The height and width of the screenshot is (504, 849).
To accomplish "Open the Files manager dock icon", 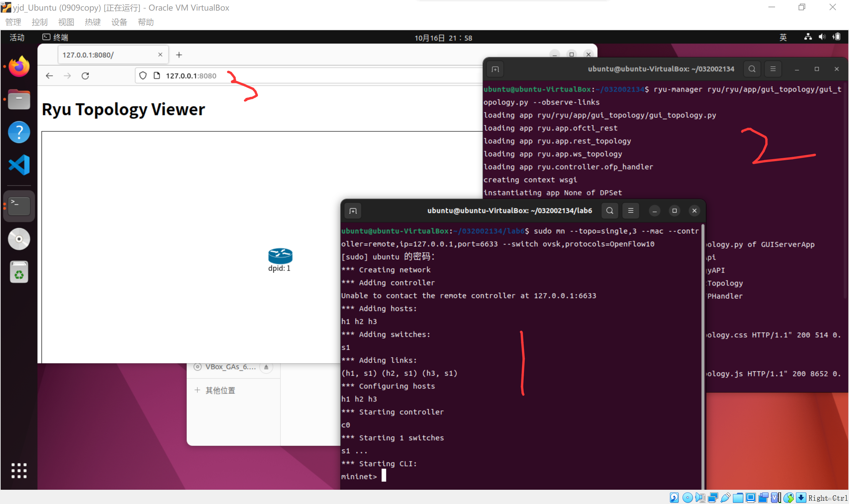I will (x=19, y=99).
